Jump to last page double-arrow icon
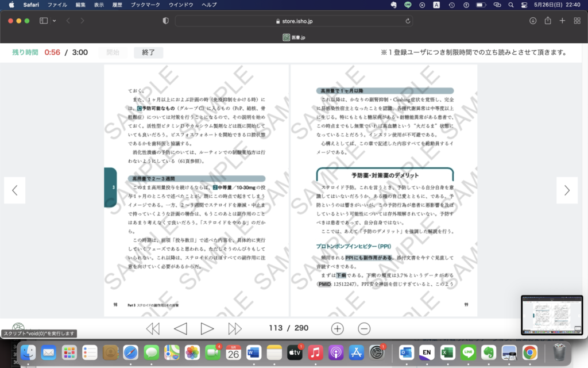Viewport: 588px width, 368px height. click(x=235, y=328)
